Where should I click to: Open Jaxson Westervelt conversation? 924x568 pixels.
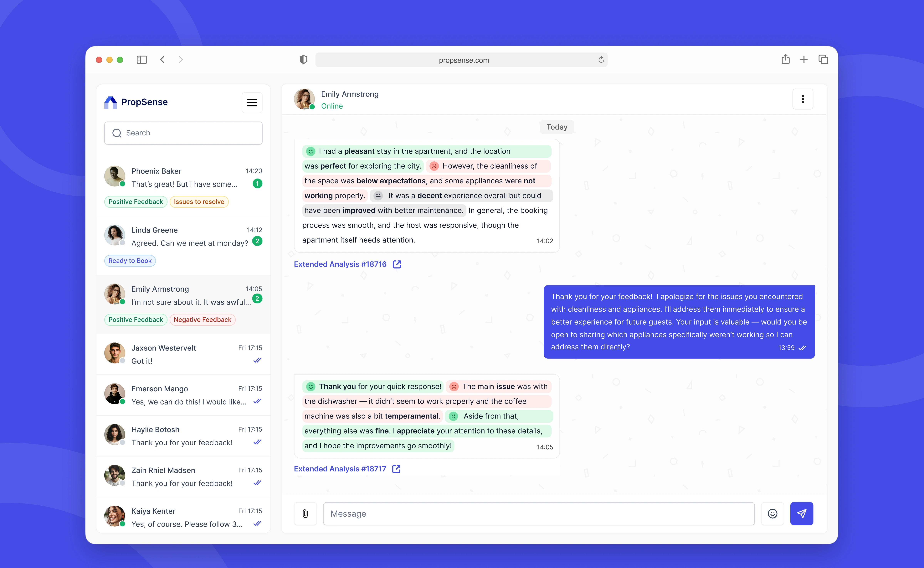(183, 354)
